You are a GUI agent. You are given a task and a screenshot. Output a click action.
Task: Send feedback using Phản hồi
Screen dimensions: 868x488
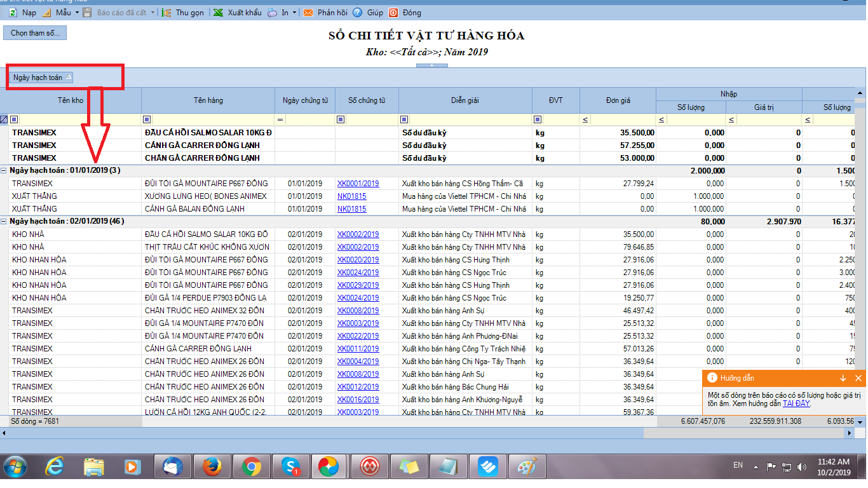pyautogui.click(x=325, y=12)
